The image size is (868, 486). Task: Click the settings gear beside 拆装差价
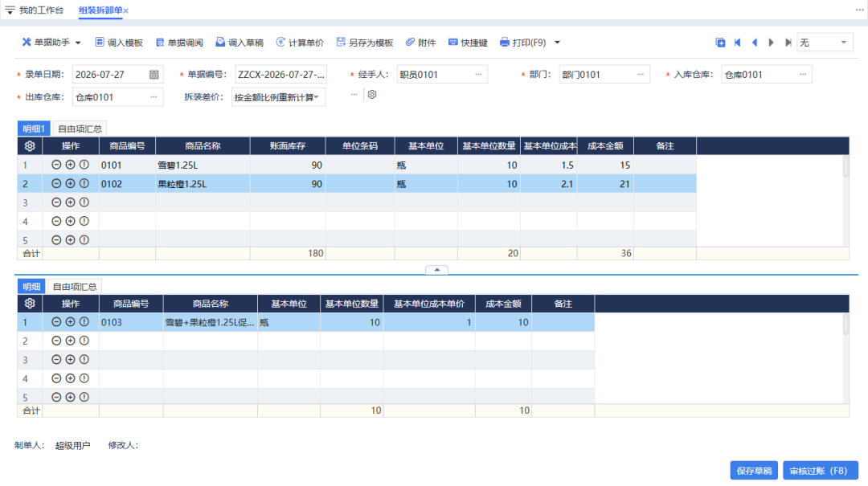coord(372,95)
